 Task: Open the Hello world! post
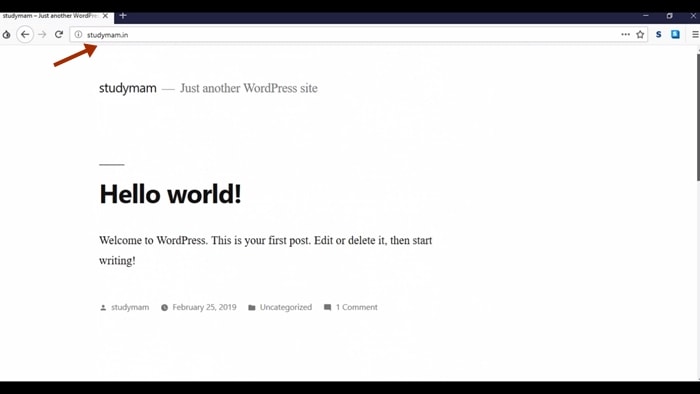click(x=170, y=194)
